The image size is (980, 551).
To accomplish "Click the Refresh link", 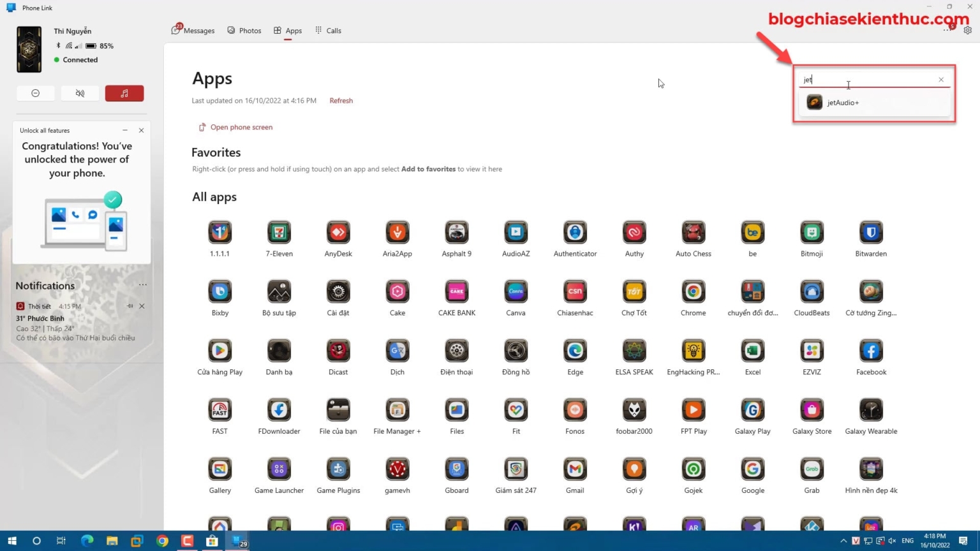I will pos(341,101).
